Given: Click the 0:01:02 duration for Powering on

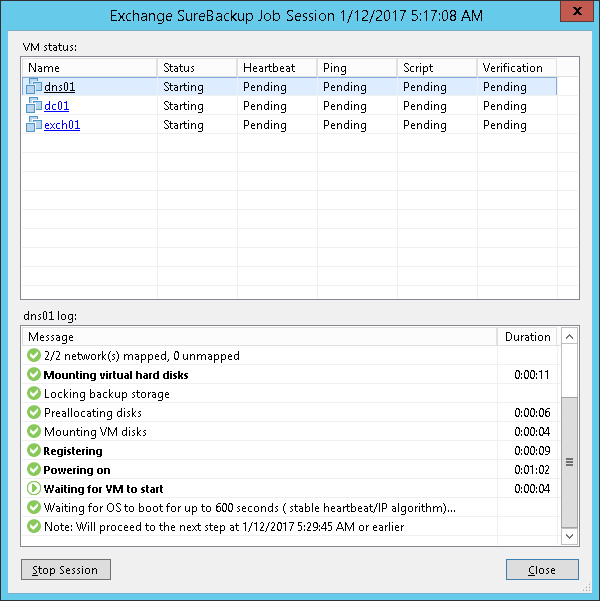Looking at the screenshot, I should tap(532, 470).
